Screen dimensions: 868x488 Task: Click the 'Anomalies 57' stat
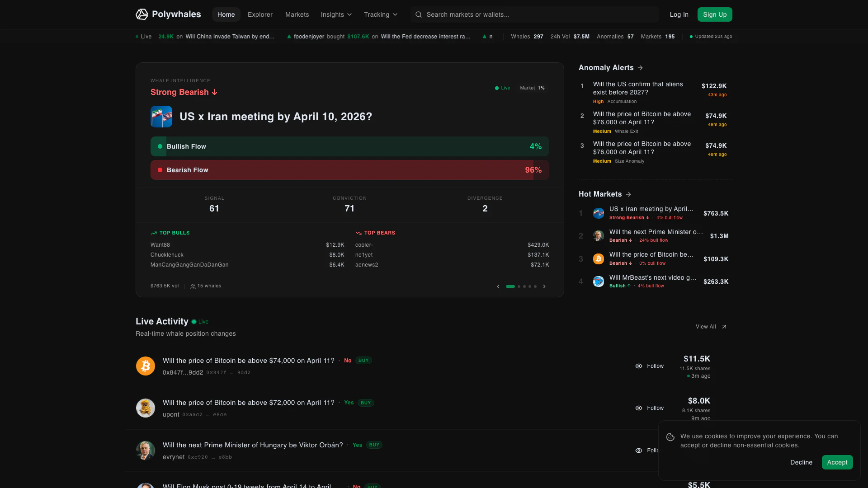coord(615,37)
